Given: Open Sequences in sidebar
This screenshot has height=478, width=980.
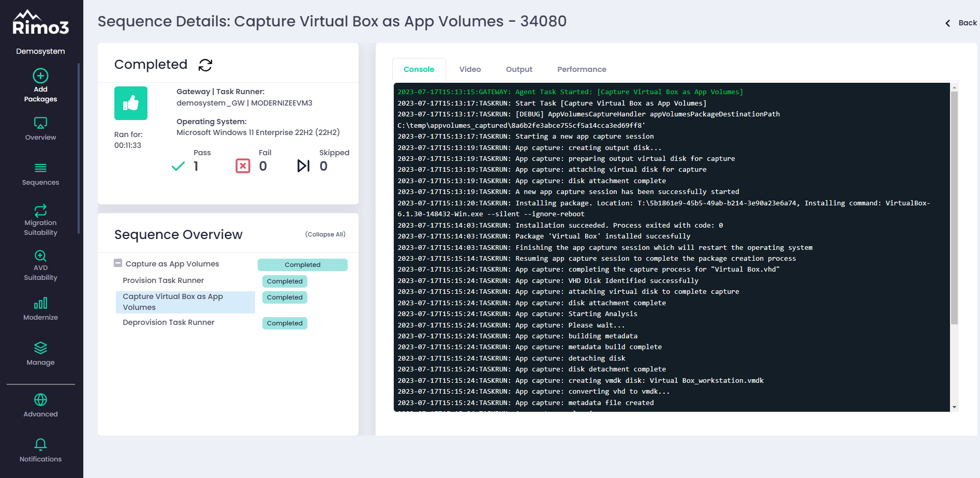Looking at the screenshot, I should (40, 174).
